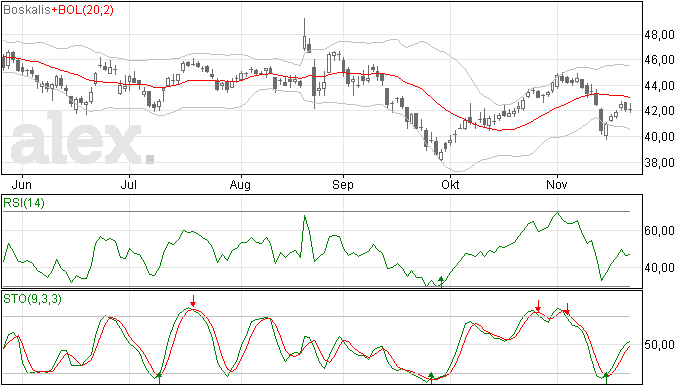Click the 50,00 value on stochastic axis
This screenshot has height=387, width=690.
click(659, 345)
